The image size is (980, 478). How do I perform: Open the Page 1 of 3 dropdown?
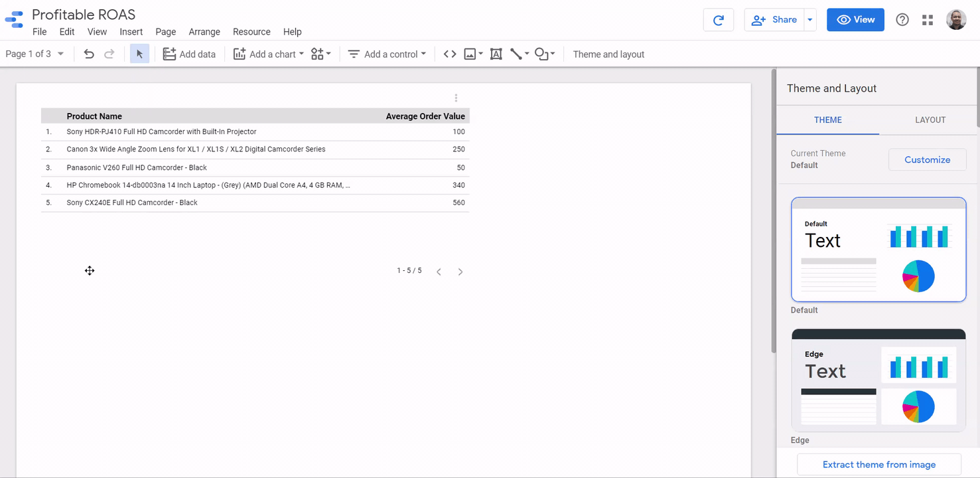(x=35, y=53)
